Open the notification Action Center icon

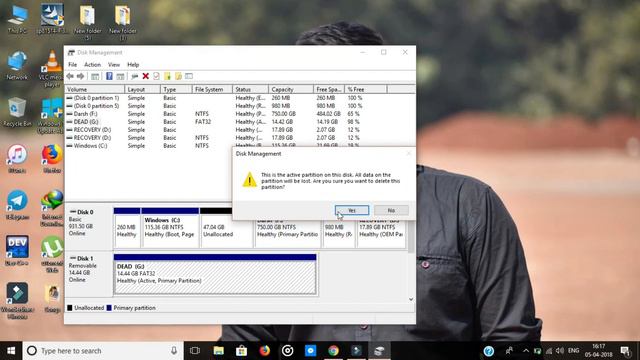click(x=625, y=351)
